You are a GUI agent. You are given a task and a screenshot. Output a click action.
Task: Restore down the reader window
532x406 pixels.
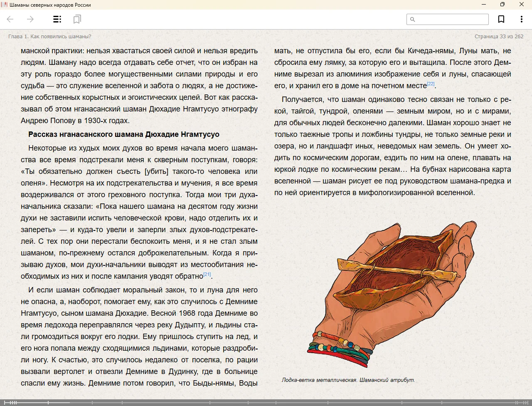[502, 5]
